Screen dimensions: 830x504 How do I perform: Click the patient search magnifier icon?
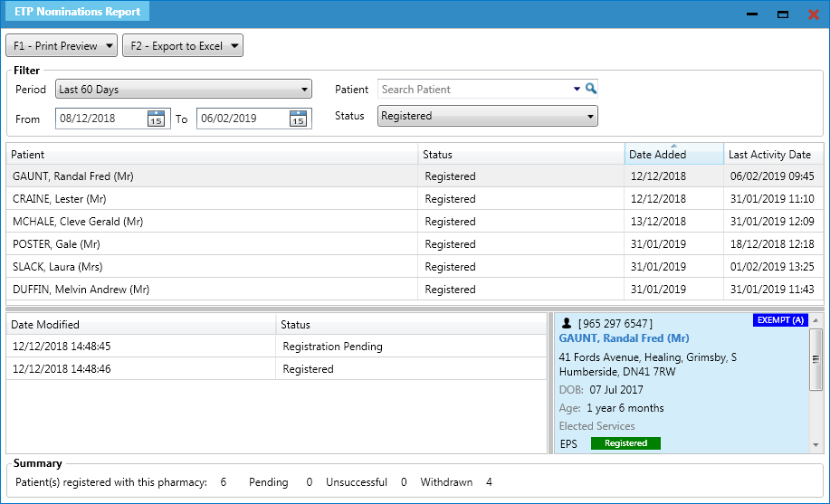(591, 89)
